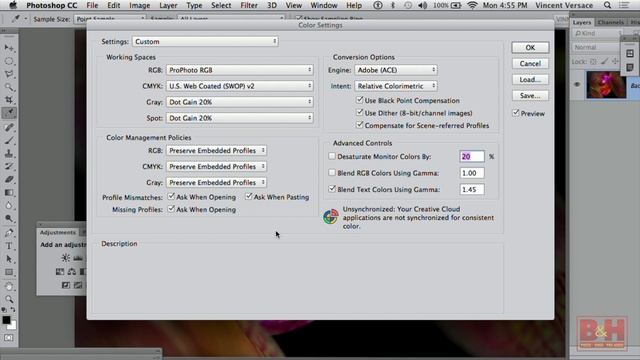The height and width of the screenshot is (360, 640).
Task: Select the History Brush tool
Action: coord(9,166)
